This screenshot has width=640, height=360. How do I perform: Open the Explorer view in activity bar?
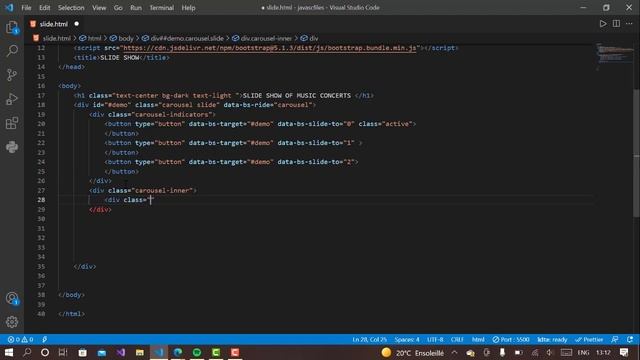point(12,28)
